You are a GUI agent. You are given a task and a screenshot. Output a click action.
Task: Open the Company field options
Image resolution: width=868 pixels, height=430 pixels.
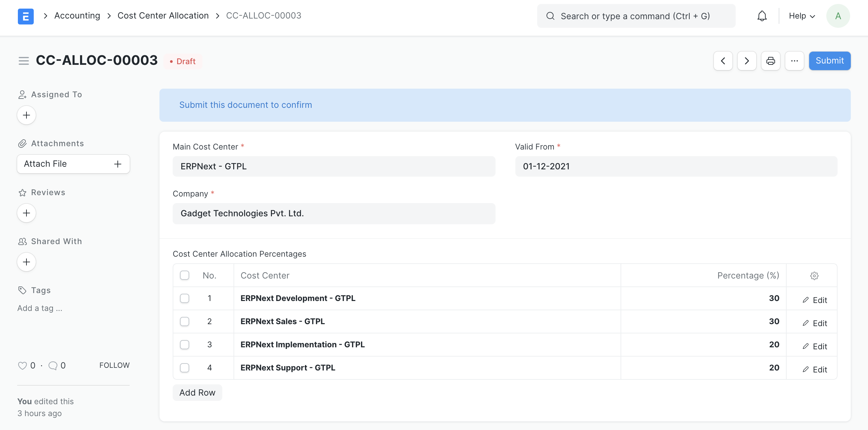333,213
